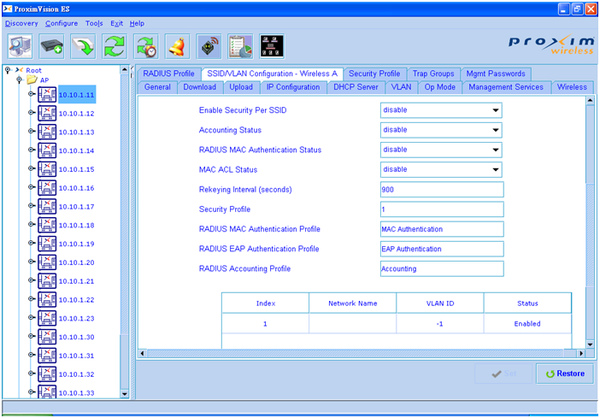Viewport: 600px width, 418px height.
Task: Expand the 10.10.1.13 tree node
Action: pyautogui.click(x=31, y=131)
